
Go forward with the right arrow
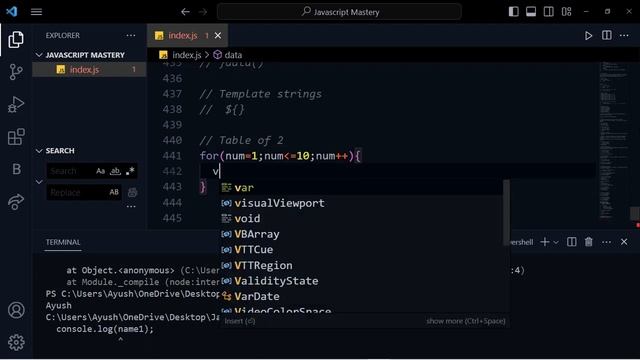[203, 12]
